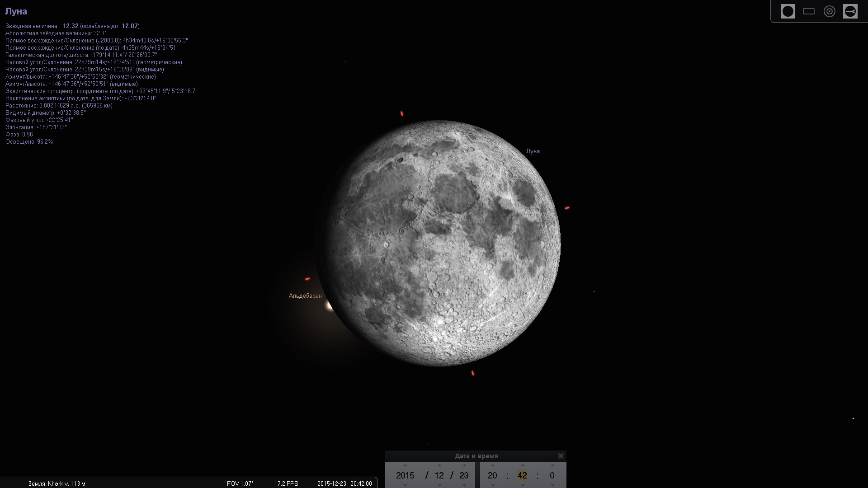Toggle the Oculars ocular view button
The width and height of the screenshot is (868, 488).
(788, 11)
